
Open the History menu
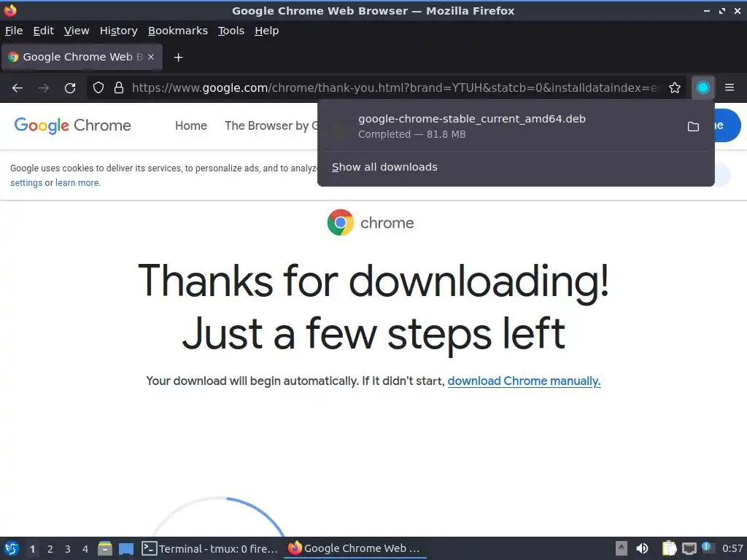[119, 31]
